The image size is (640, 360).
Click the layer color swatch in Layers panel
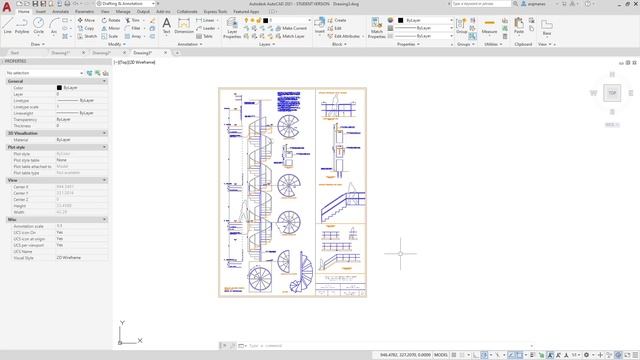pyautogui.click(x=265, y=20)
